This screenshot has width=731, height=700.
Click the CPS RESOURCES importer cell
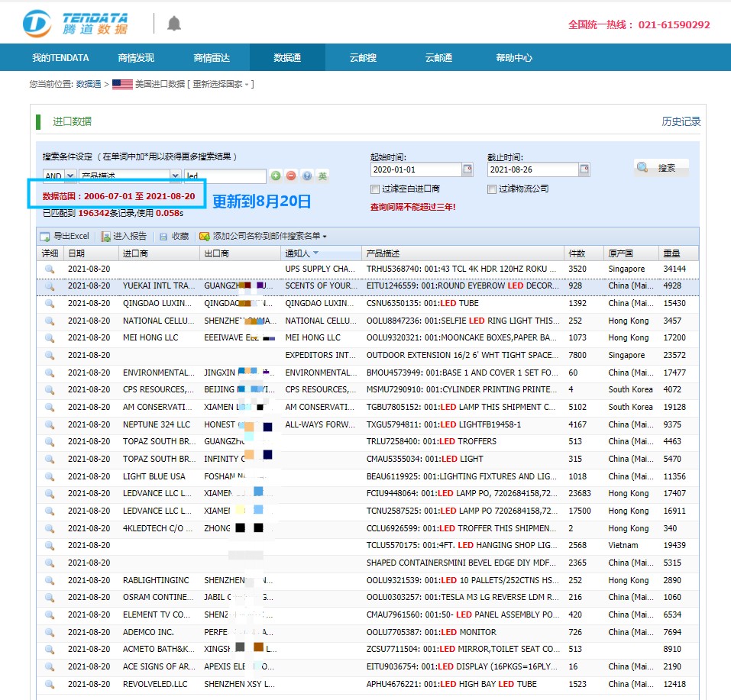pos(158,390)
